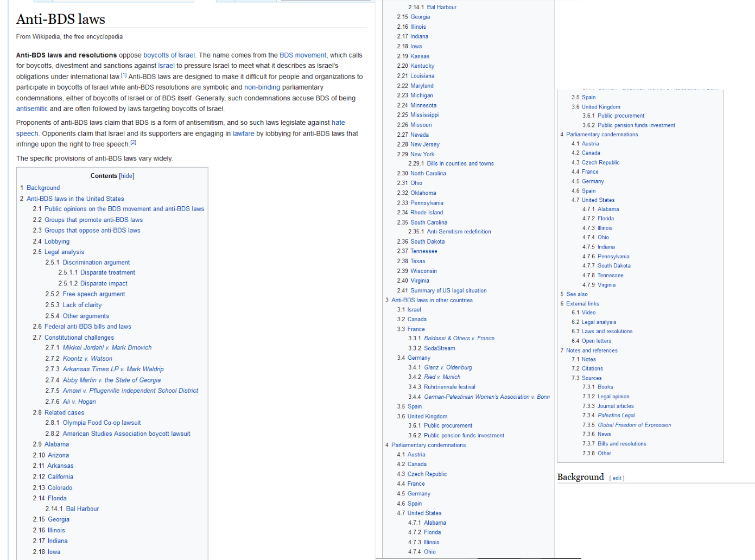The width and height of the screenshot is (755, 560).
Task: Go to '2.30 North Carolina' section
Action: [x=421, y=174]
